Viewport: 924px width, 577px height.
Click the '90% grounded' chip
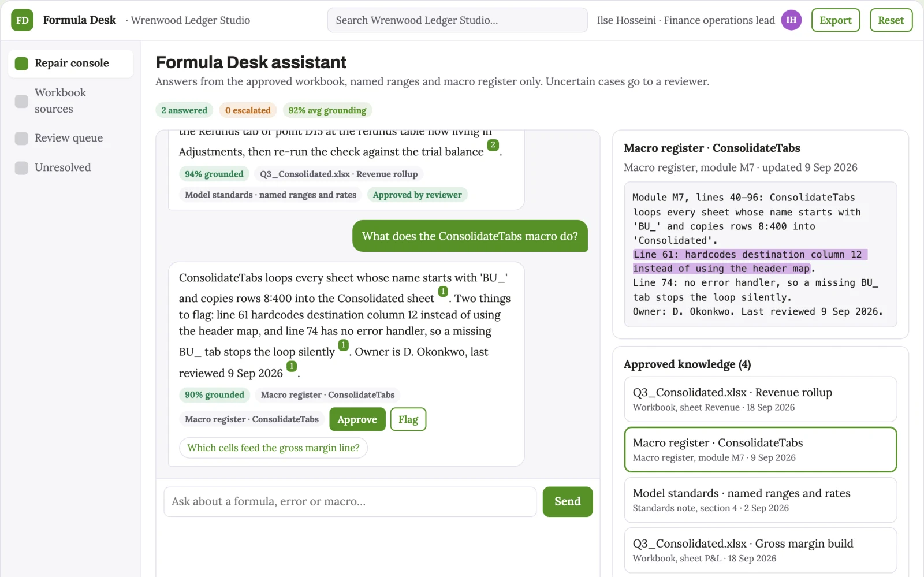tap(214, 395)
